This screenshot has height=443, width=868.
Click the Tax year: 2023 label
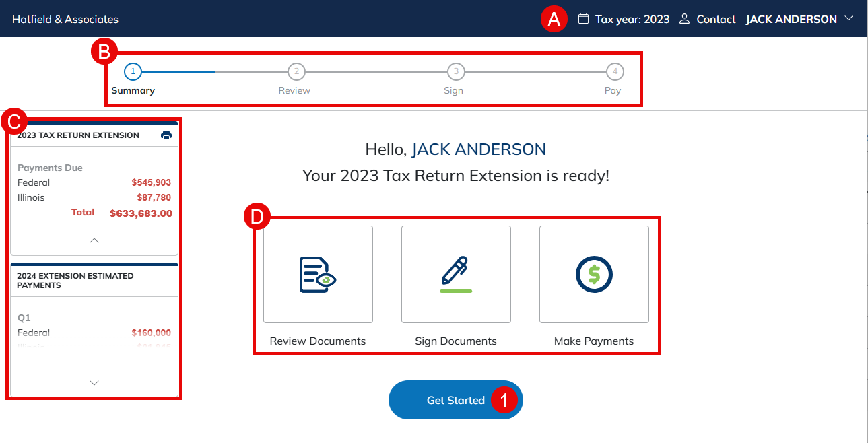pyautogui.click(x=632, y=20)
